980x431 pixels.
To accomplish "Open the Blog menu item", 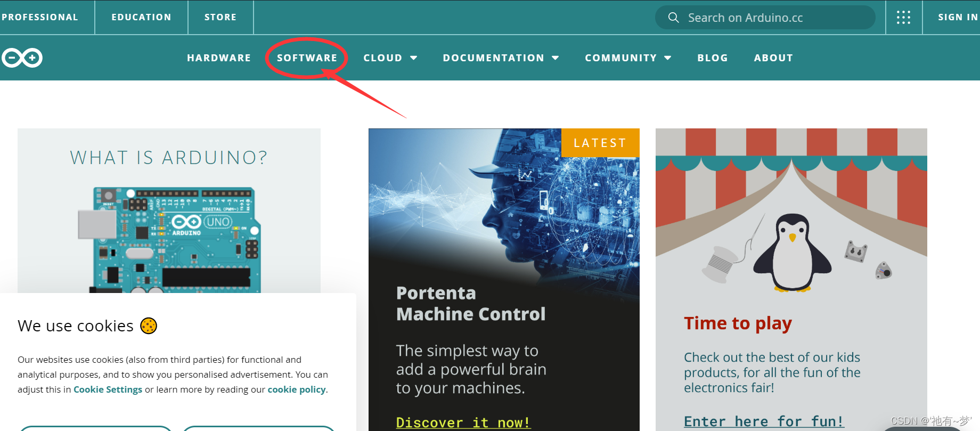I will point(713,58).
